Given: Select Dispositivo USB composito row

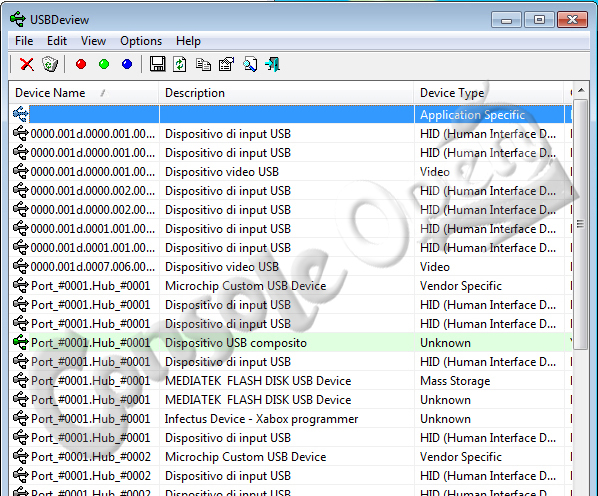Looking at the screenshot, I should (x=290, y=342).
